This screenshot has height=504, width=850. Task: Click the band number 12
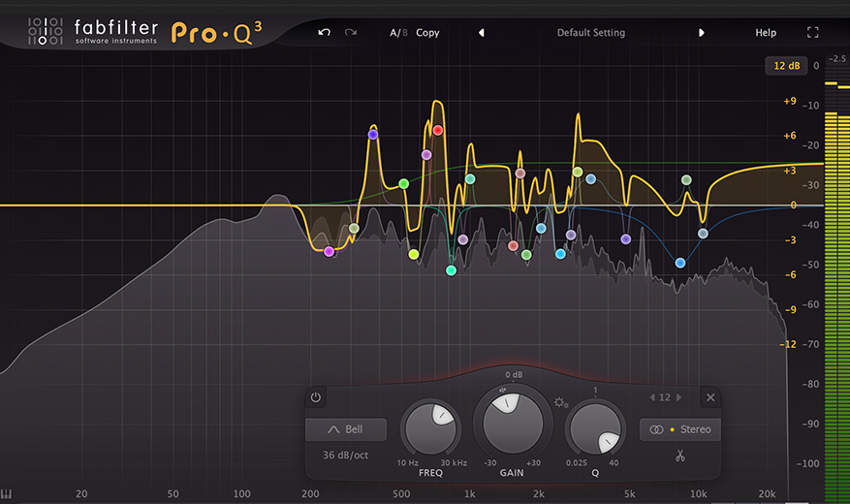665,397
